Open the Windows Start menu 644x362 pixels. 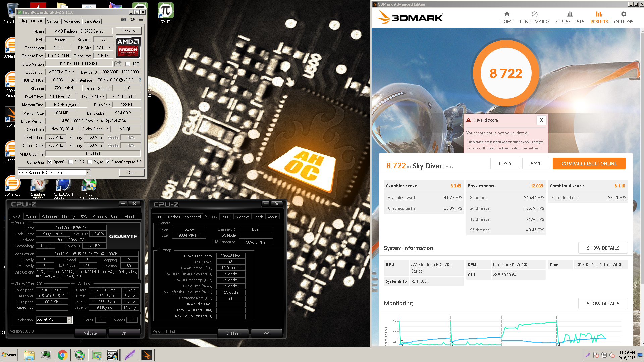pyautogui.click(x=9, y=355)
